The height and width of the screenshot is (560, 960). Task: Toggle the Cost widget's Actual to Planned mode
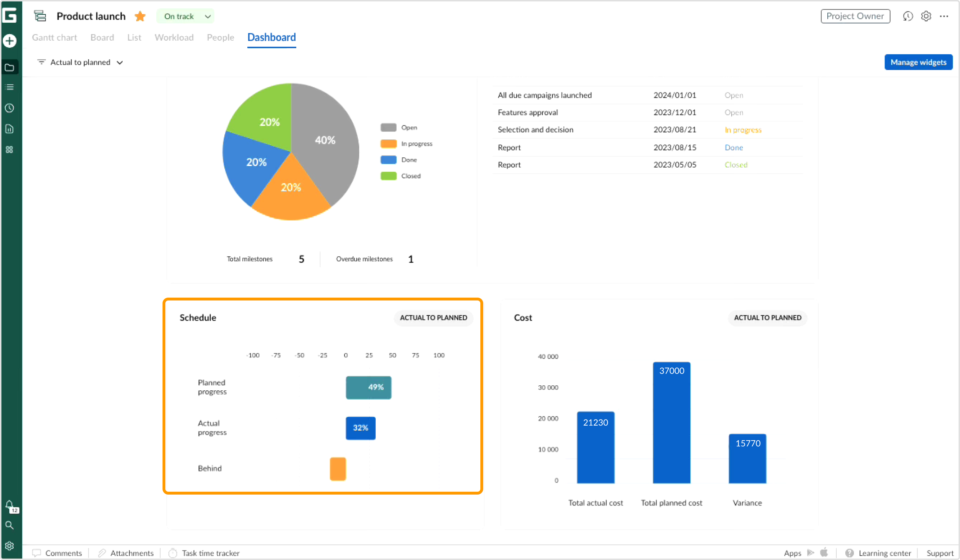click(767, 317)
